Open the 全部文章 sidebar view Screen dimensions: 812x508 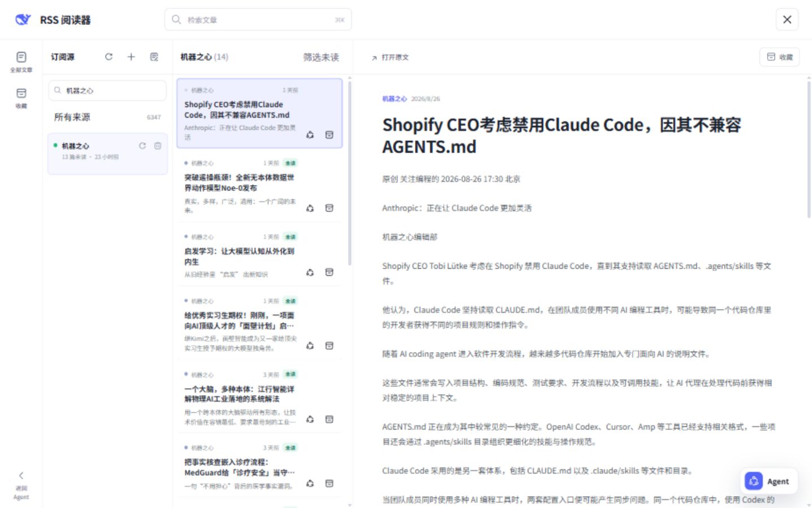21,62
